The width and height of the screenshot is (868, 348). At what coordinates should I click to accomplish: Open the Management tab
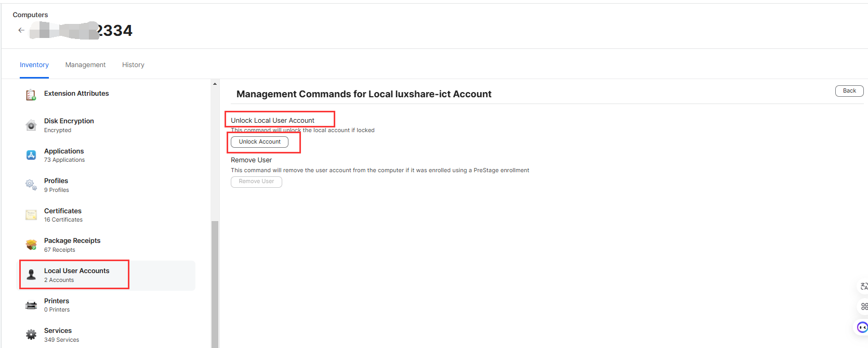[x=85, y=65]
